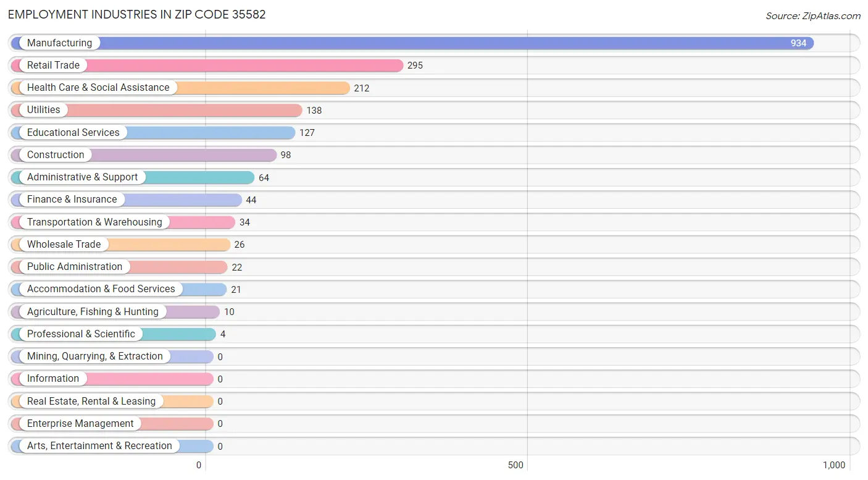Screen dimensions: 868x480
Task: Click the 44 Finance & Insurance value
Action: pos(251,200)
